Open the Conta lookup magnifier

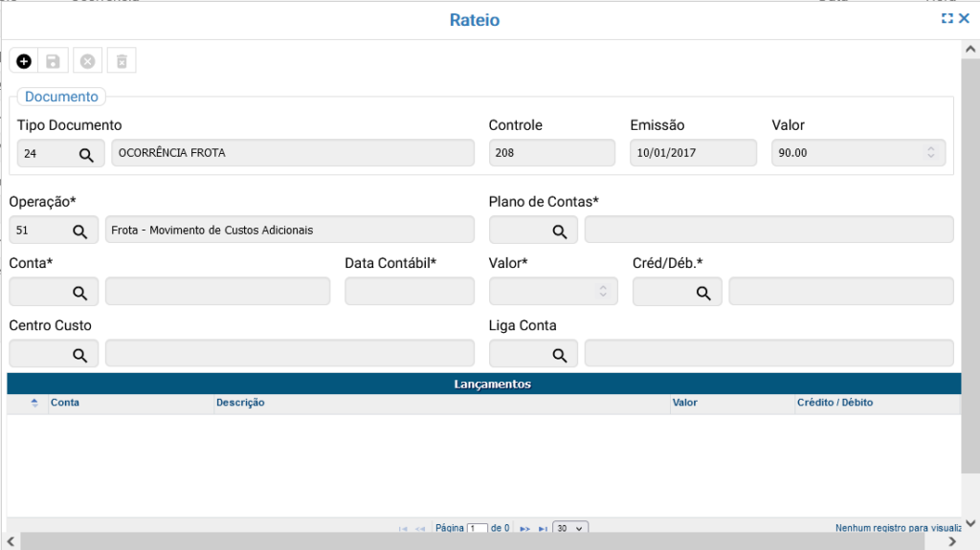point(80,293)
